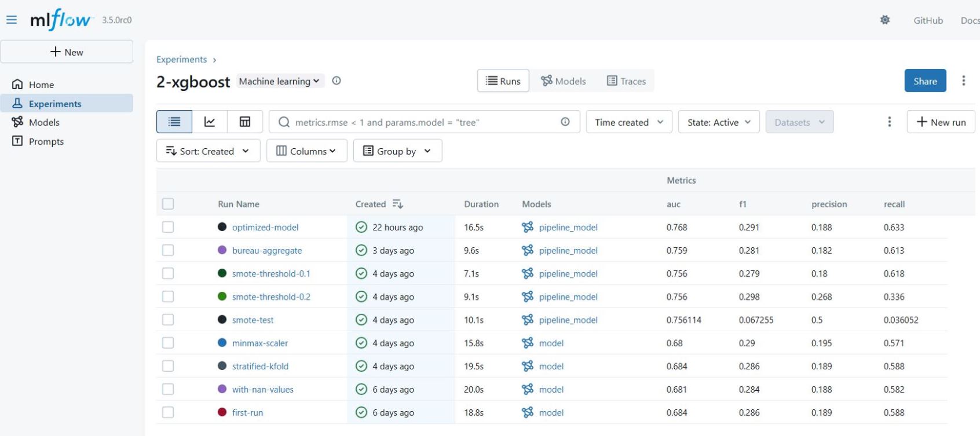Open the experiment kebab menu next to Share
This screenshot has height=436, width=980.
coord(964,80)
